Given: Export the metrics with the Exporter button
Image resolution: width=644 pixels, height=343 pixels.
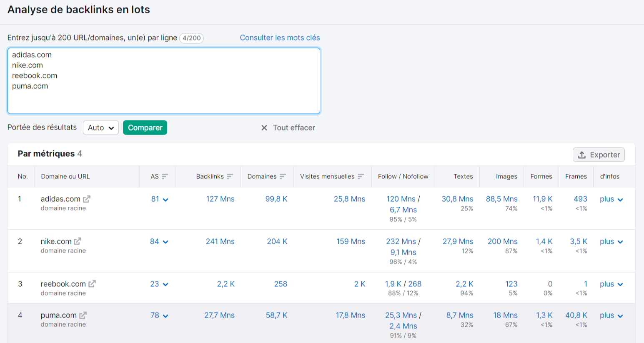Looking at the screenshot, I should pyautogui.click(x=599, y=154).
